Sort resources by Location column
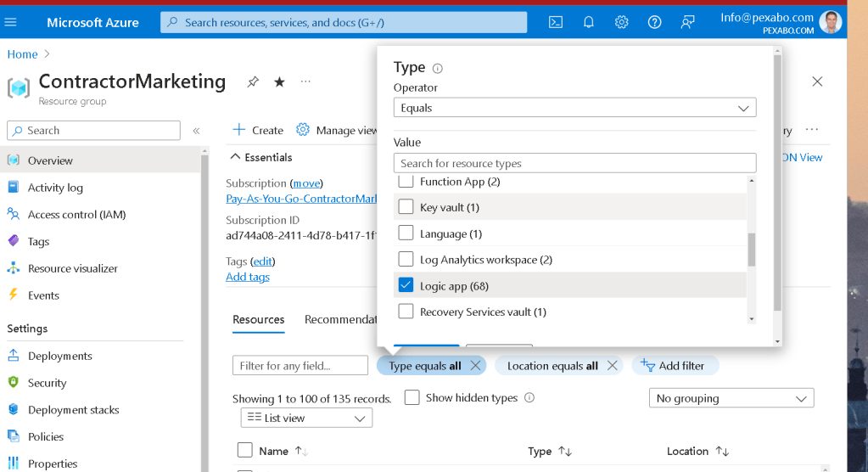The image size is (868, 472). 697,451
